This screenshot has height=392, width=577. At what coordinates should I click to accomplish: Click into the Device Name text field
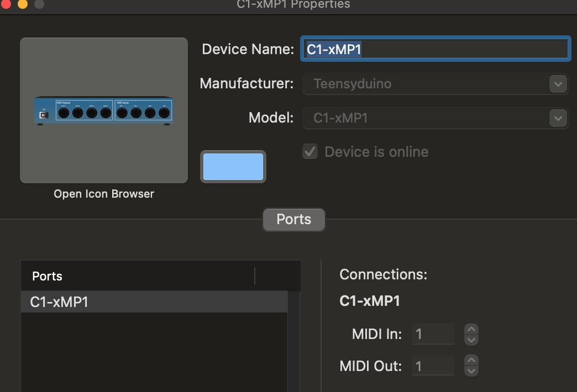[x=434, y=49]
